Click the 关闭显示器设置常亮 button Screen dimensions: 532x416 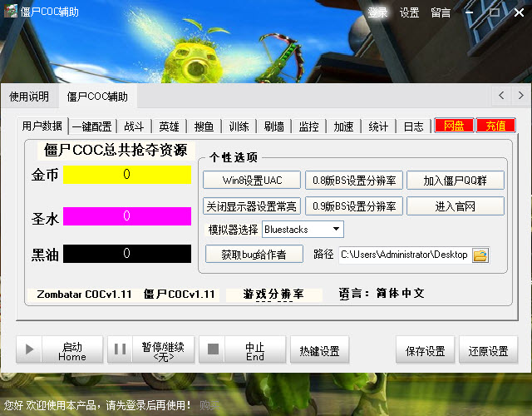click(x=252, y=206)
